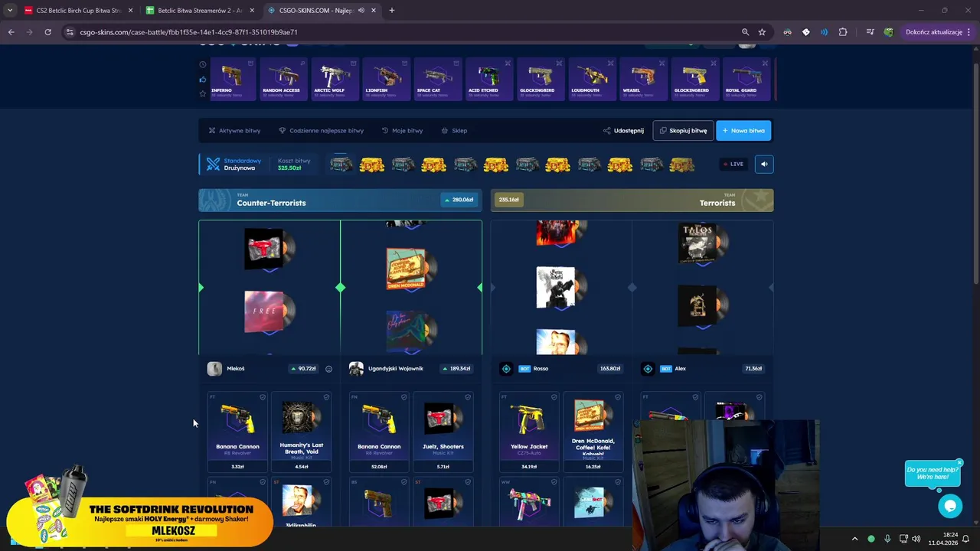Select the star top drops filter
This screenshot has width=980, height=551.
click(x=203, y=93)
